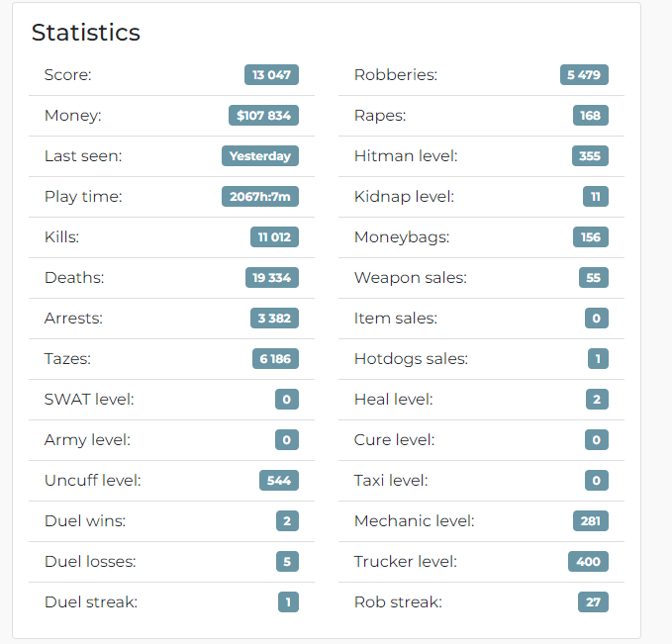Viewport: 672px width, 644px height.
Task: Click the Score value badge 13 047
Action: pyautogui.click(x=271, y=74)
